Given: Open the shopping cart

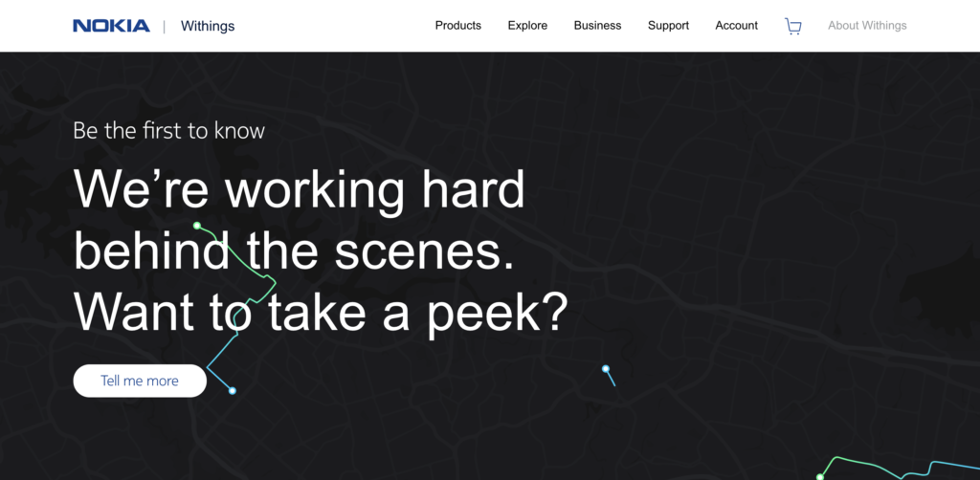Looking at the screenshot, I should [x=792, y=26].
